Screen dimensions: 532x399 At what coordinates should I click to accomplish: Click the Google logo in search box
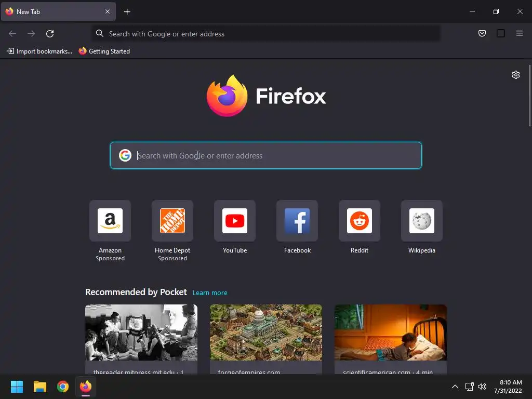tap(125, 155)
